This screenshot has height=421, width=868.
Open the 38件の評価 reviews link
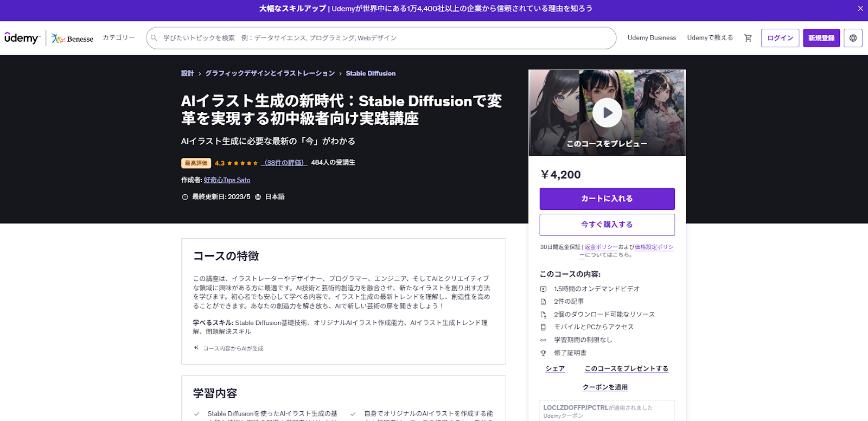pos(284,163)
